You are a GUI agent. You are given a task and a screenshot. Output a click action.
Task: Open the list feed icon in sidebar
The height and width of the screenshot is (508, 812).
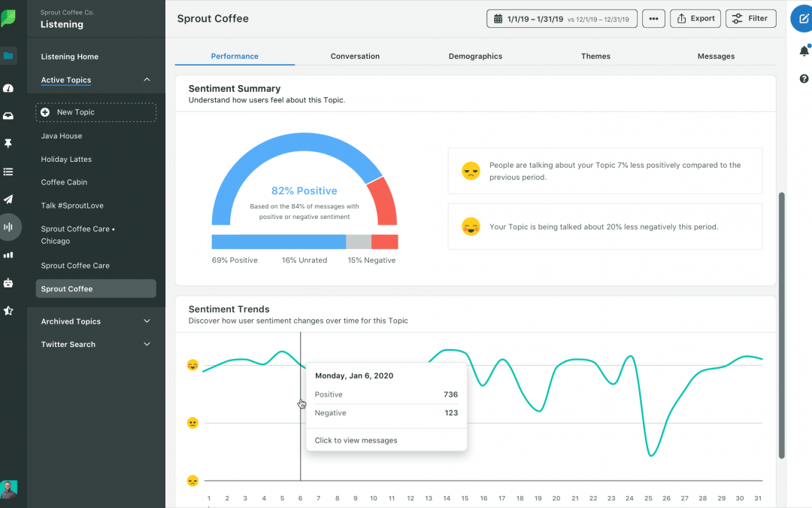(8, 172)
